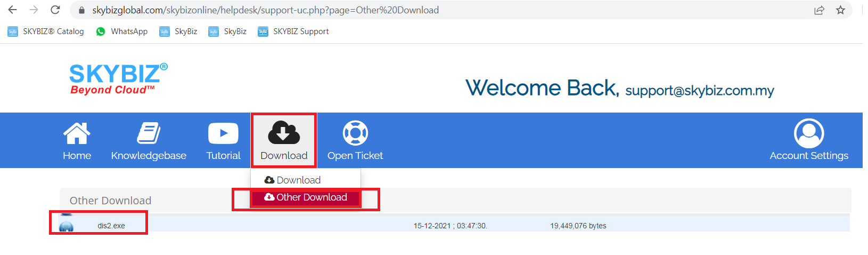Go back with browser back arrow
The width and height of the screenshot is (868, 255).
coord(13,10)
